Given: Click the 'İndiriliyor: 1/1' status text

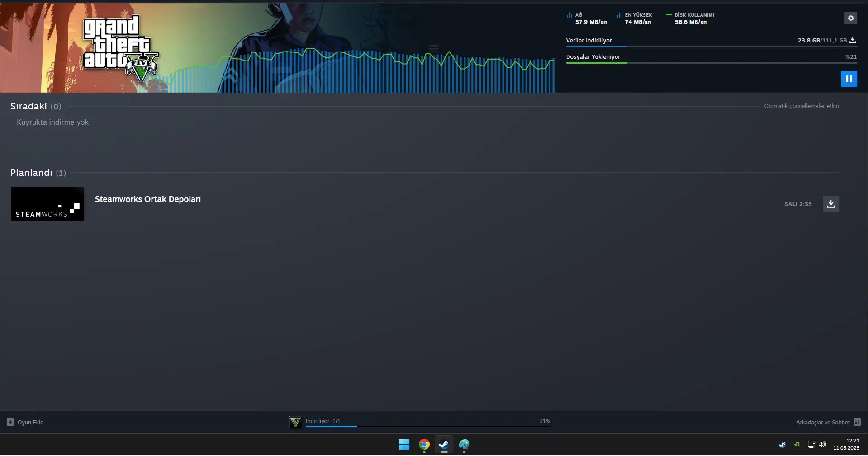Looking at the screenshot, I should coord(323,421).
